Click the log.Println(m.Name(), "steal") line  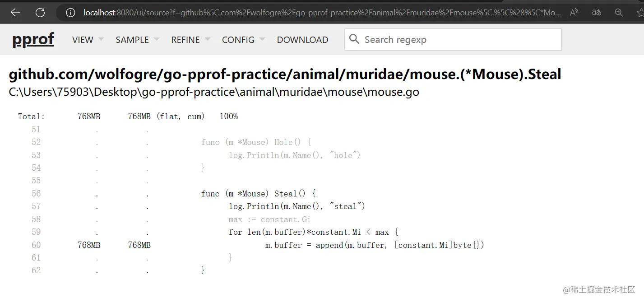(297, 206)
